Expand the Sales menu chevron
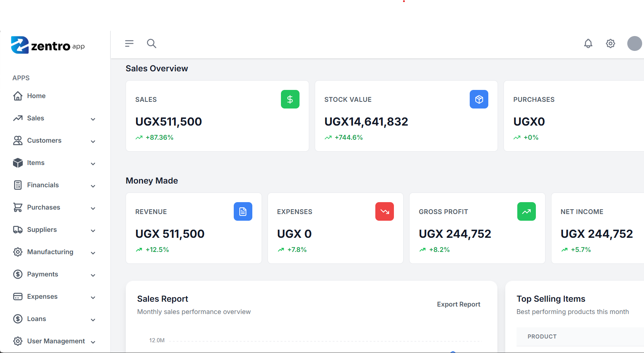 coord(93,119)
